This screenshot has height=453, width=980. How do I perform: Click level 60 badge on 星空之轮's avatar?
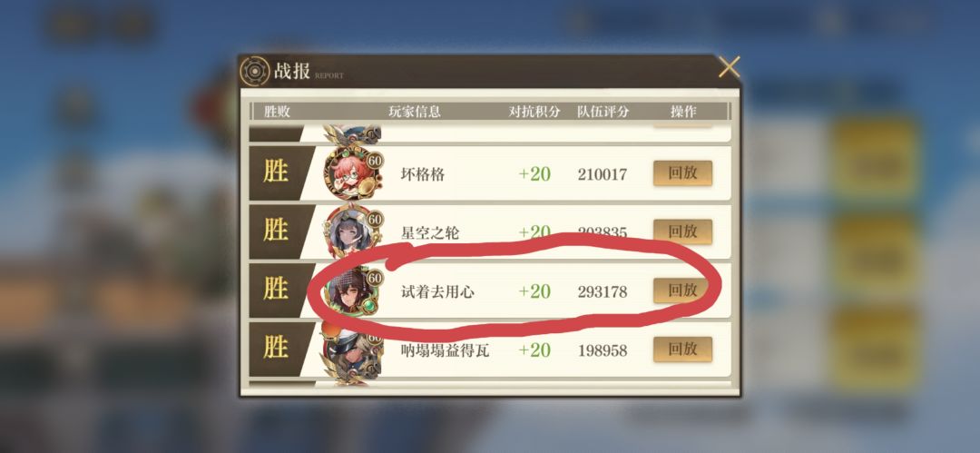click(375, 220)
